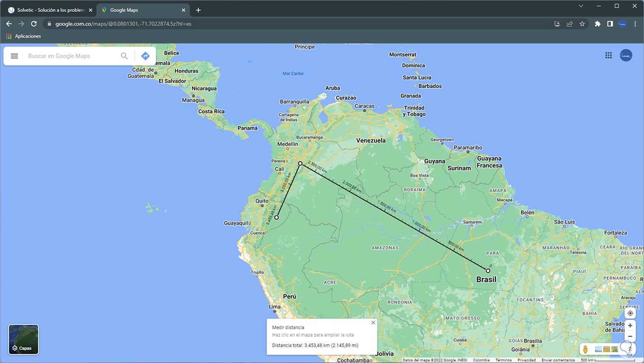The height and width of the screenshot is (363, 644).
Task: Open directions with the blue arrow icon
Action: click(145, 56)
